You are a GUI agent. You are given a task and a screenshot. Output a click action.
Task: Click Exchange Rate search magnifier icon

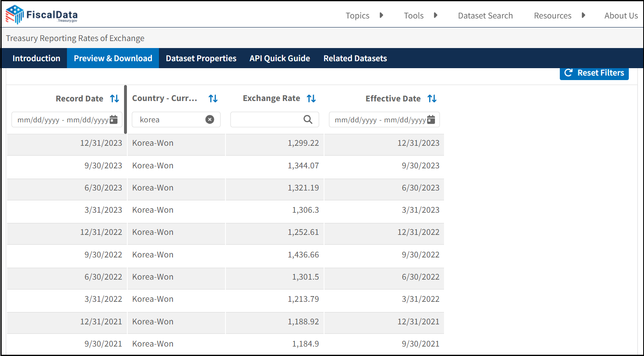point(308,119)
